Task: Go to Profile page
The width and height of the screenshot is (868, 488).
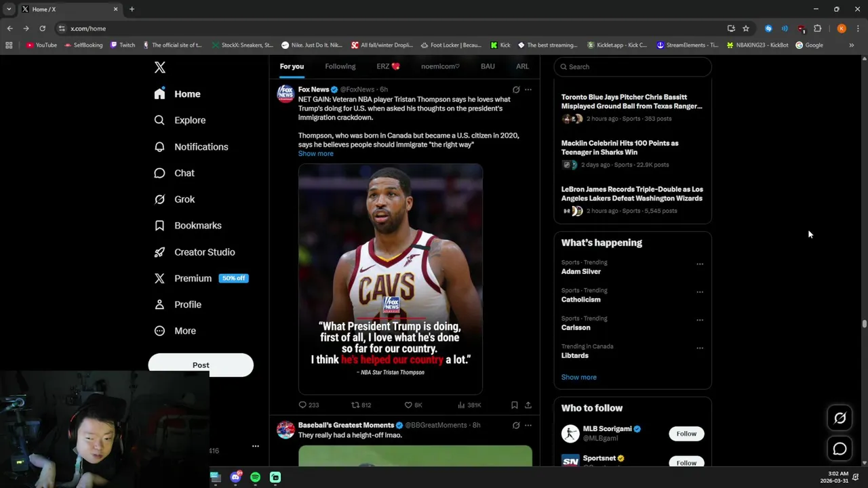Action: click(178, 304)
